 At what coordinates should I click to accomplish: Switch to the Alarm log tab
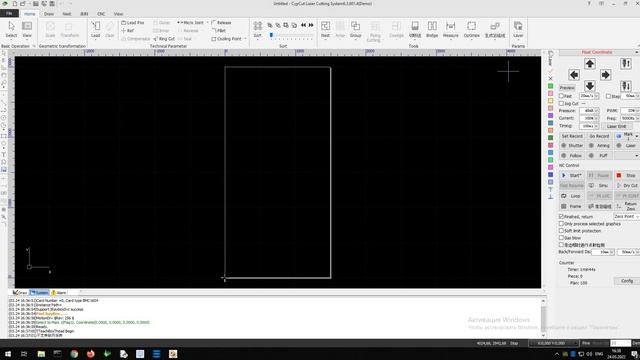[x=59, y=293]
